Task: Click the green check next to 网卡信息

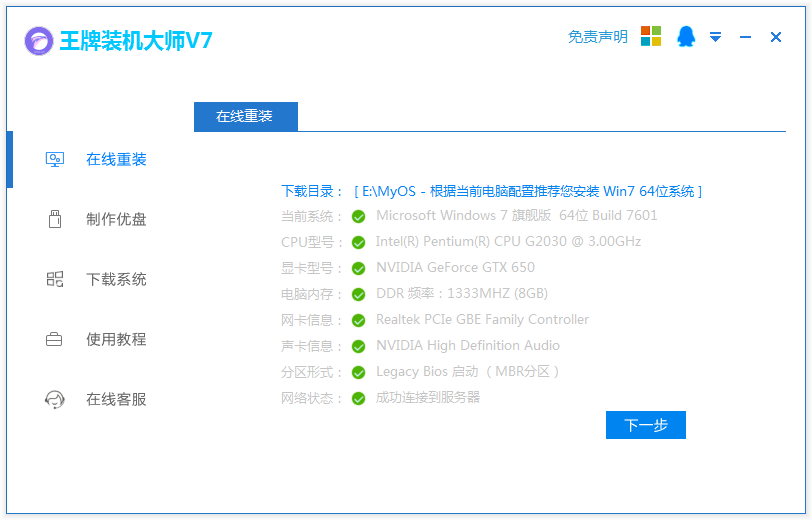Action: pos(358,321)
